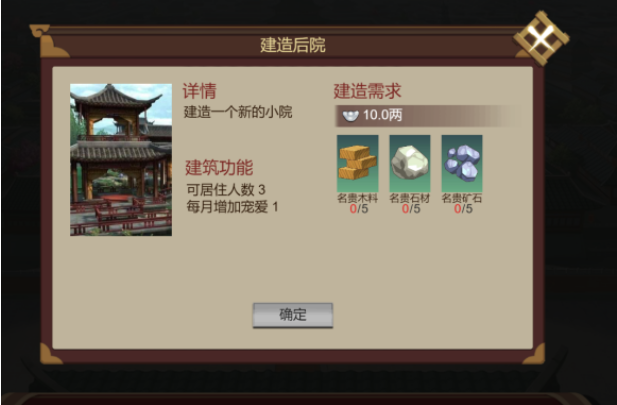The width and height of the screenshot is (617, 405).
Task: Select the 名贵木料 wood icon
Action: [357, 163]
